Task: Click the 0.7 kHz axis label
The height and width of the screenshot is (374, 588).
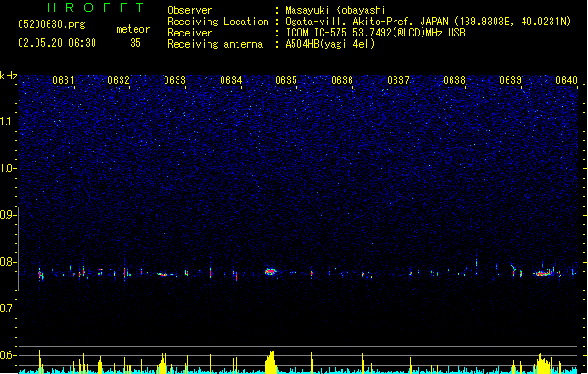Action: point(8,309)
